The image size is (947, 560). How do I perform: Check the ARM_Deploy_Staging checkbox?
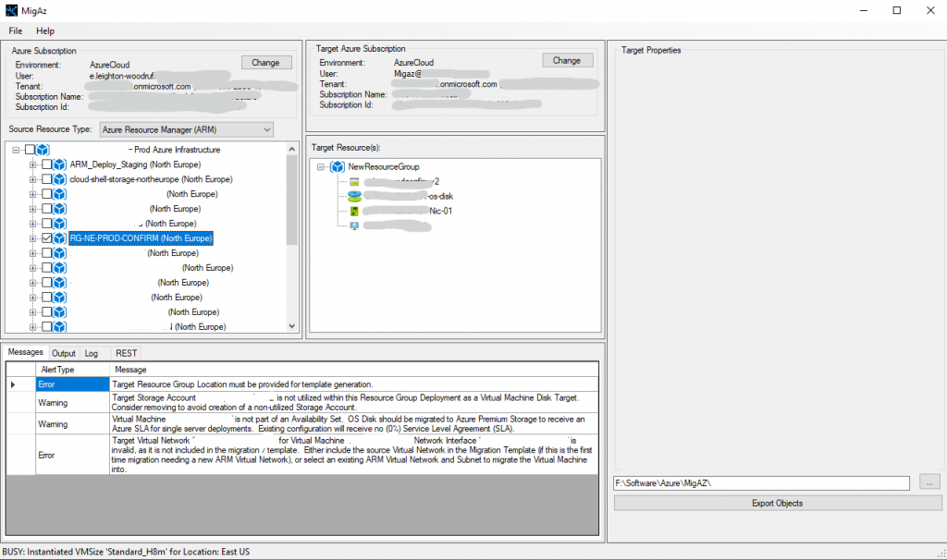coord(46,164)
